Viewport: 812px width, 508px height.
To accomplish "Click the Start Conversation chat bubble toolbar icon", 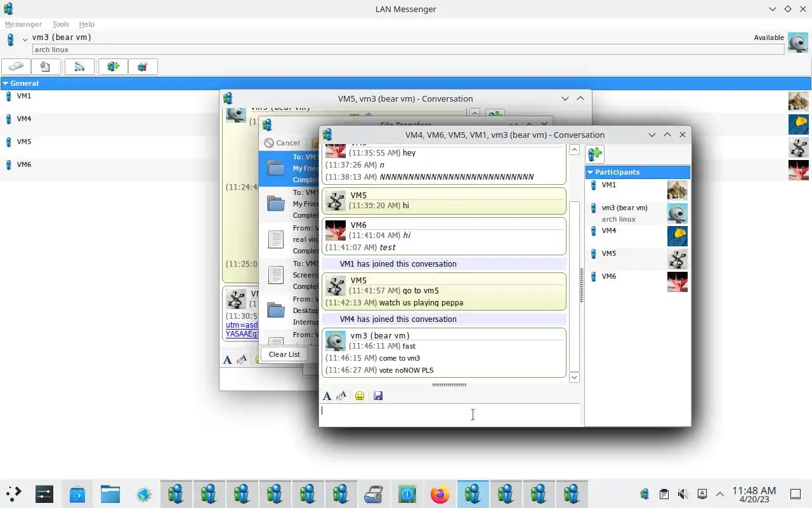I will click(16, 66).
